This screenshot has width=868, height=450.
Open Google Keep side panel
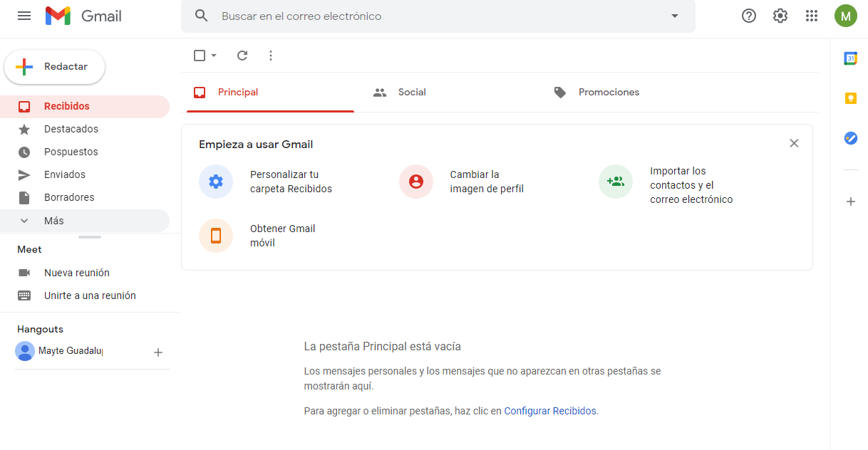(x=850, y=98)
